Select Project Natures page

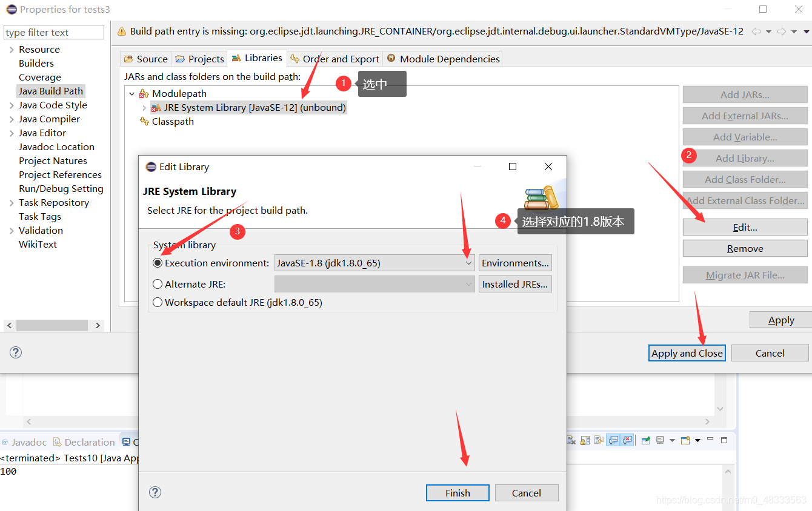point(53,161)
